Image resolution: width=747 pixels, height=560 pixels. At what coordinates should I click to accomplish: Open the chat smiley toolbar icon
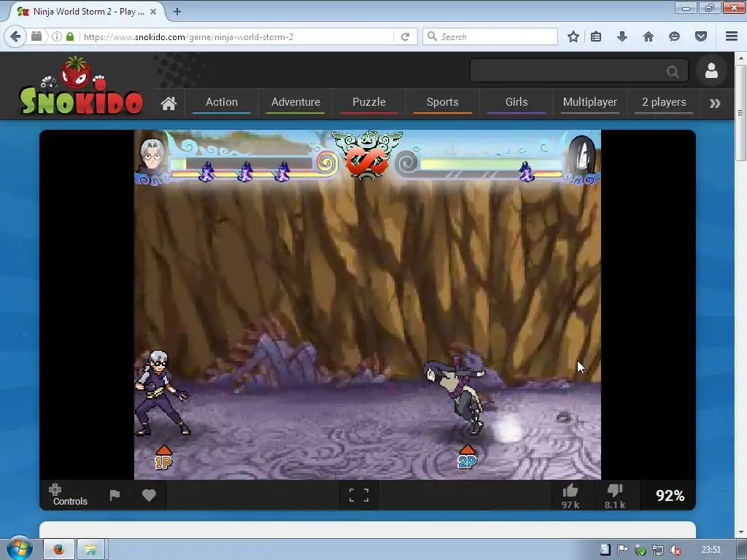pos(674,36)
